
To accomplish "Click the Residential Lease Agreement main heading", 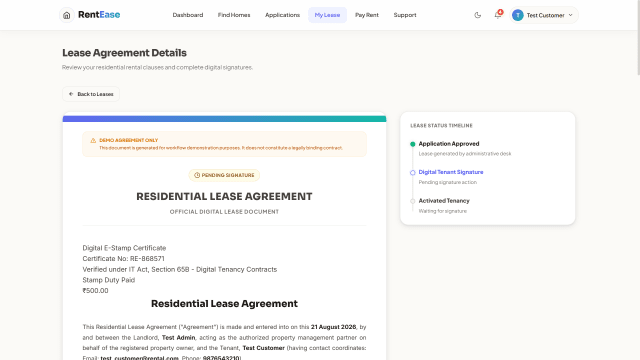I will coord(224,196).
